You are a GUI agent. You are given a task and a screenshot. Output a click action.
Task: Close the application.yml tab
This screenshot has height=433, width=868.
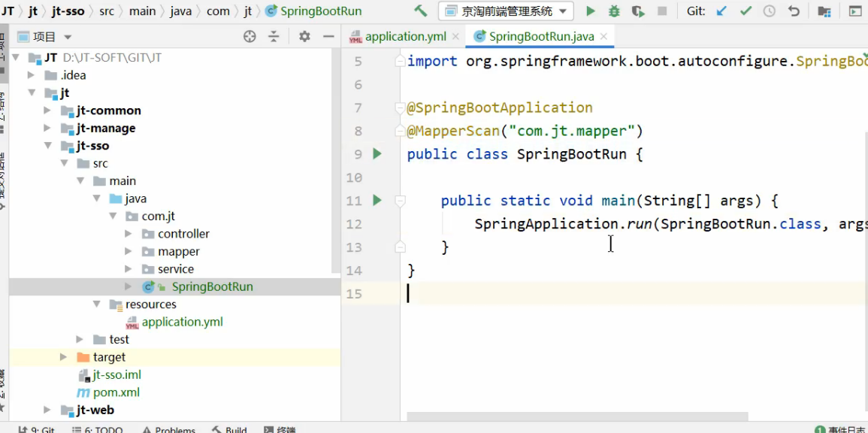tap(455, 37)
